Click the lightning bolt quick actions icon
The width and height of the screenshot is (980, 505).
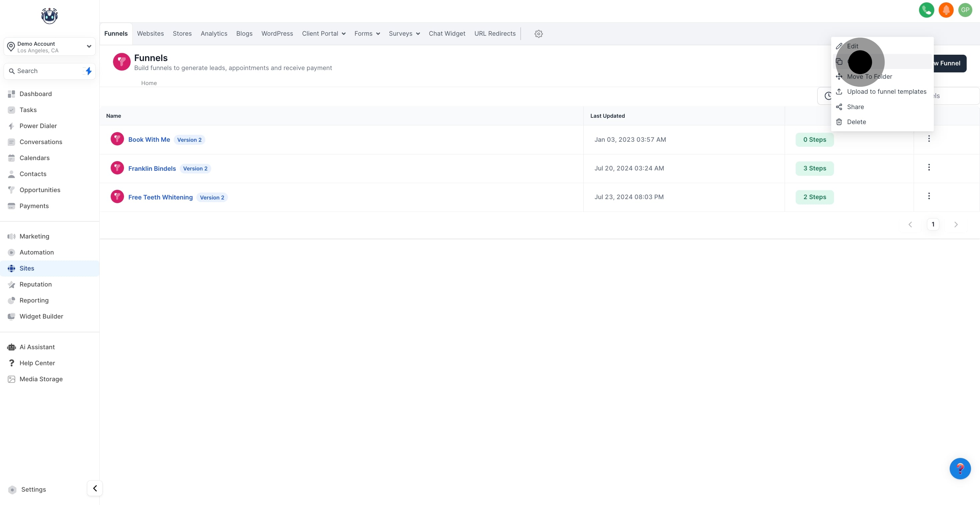click(x=88, y=71)
